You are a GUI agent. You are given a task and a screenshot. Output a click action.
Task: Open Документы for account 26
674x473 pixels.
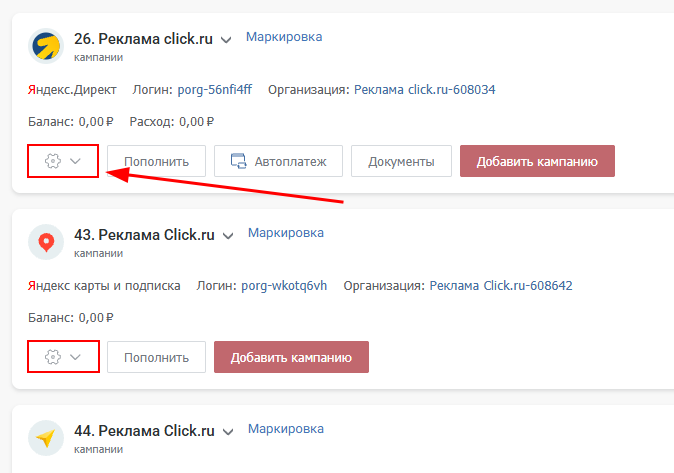click(x=401, y=161)
